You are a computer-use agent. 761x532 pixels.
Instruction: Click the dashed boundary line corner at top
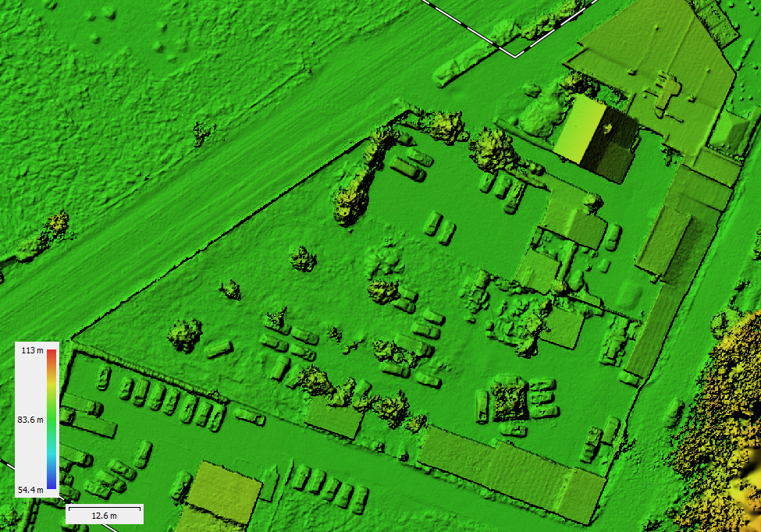click(x=515, y=55)
